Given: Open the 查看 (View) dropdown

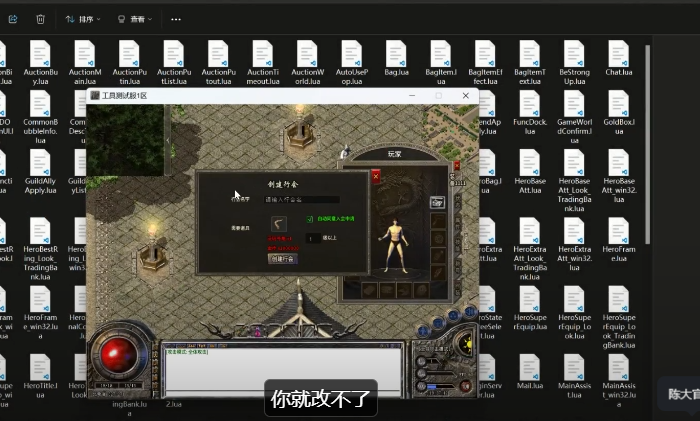Looking at the screenshot, I should pyautogui.click(x=134, y=18).
